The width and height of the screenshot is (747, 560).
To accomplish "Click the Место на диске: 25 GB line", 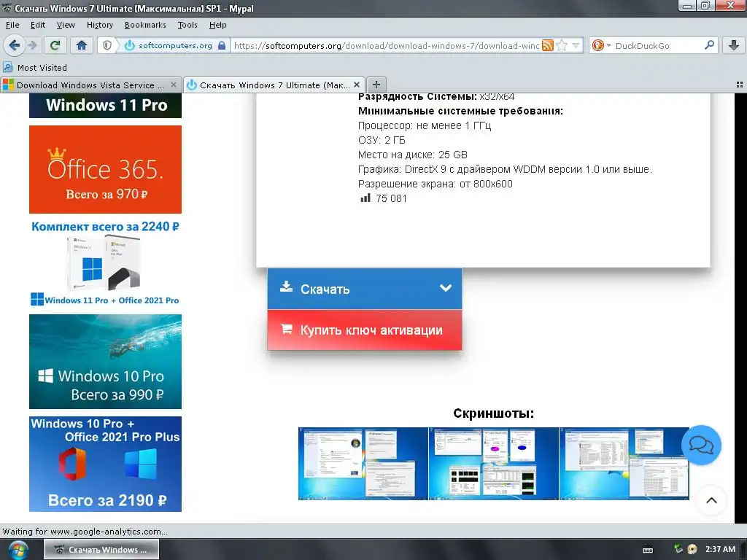I will [x=413, y=155].
